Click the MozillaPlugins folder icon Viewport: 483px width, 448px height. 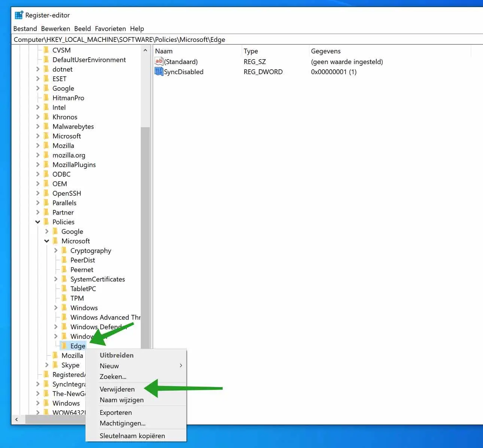[46, 165]
